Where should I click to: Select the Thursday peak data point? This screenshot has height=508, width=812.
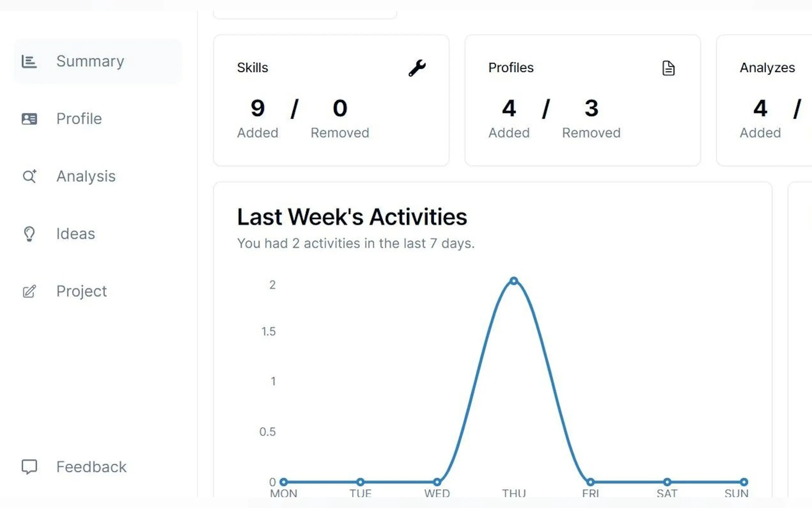[514, 281]
